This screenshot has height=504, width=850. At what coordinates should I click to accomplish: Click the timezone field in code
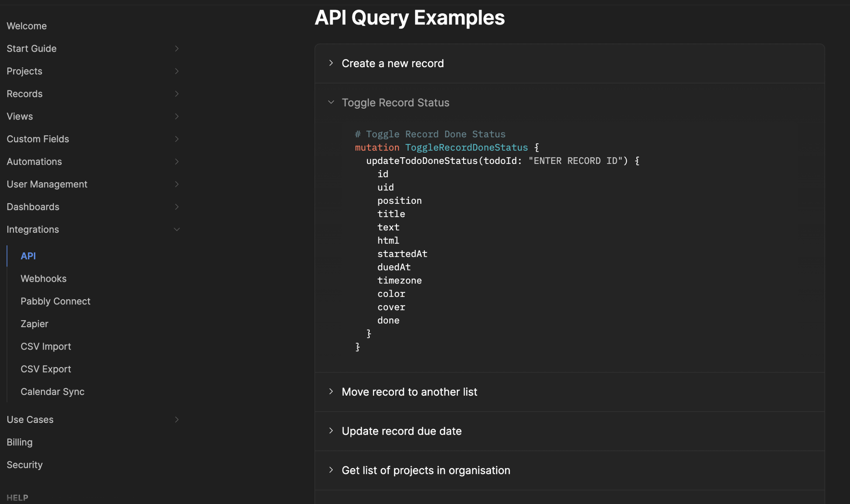point(399,281)
